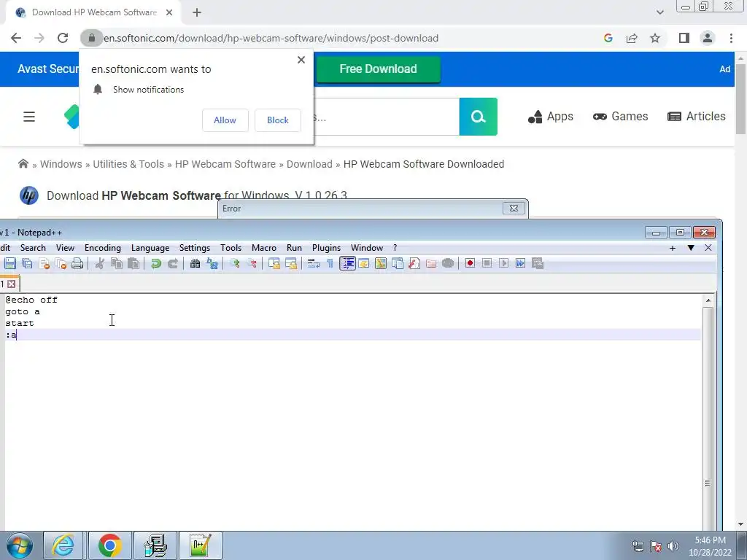Open View menu in Notepad++
This screenshot has width=747, height=560.
pyautogui.click(x=65, y=248)
